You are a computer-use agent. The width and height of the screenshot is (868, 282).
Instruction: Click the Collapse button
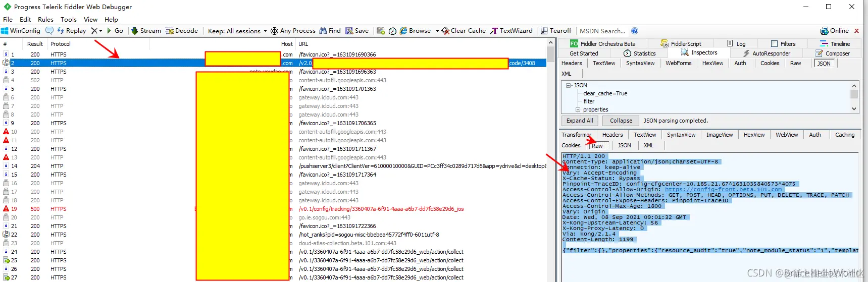point(621,121)
